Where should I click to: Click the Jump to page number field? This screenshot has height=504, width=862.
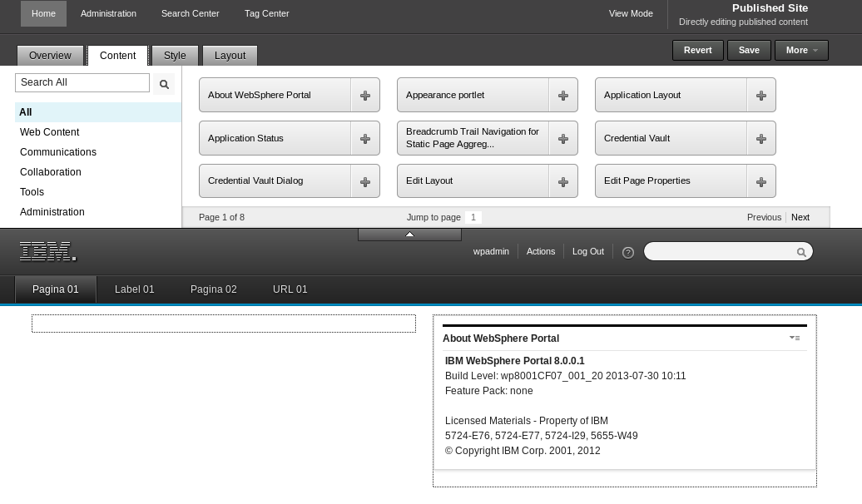tap(473, 217)
